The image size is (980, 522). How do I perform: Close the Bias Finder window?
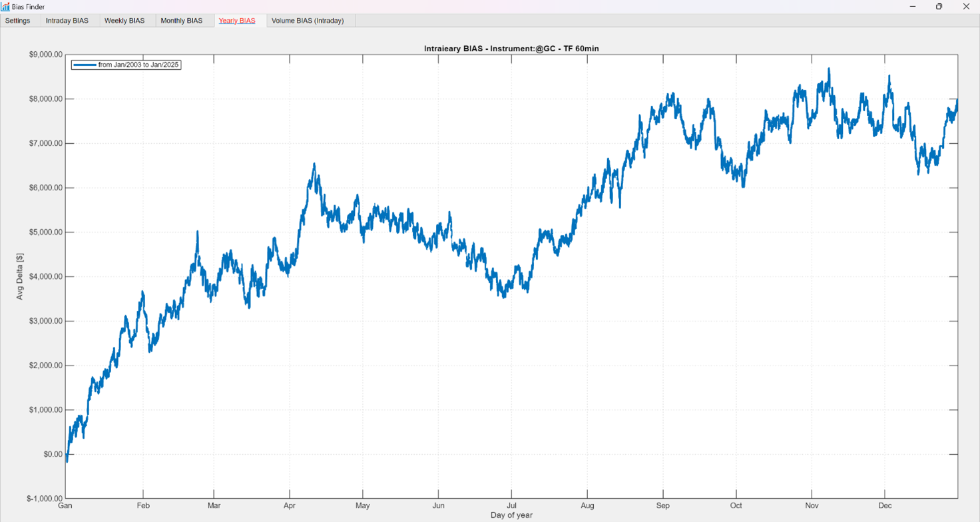[967, 7]
